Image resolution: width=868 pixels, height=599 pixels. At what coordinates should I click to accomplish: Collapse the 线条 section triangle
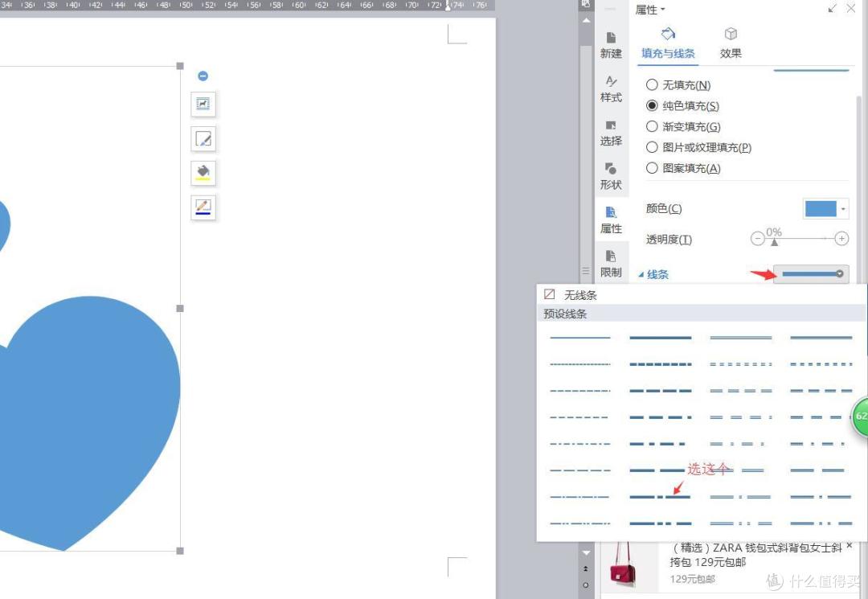pos(641,275)
